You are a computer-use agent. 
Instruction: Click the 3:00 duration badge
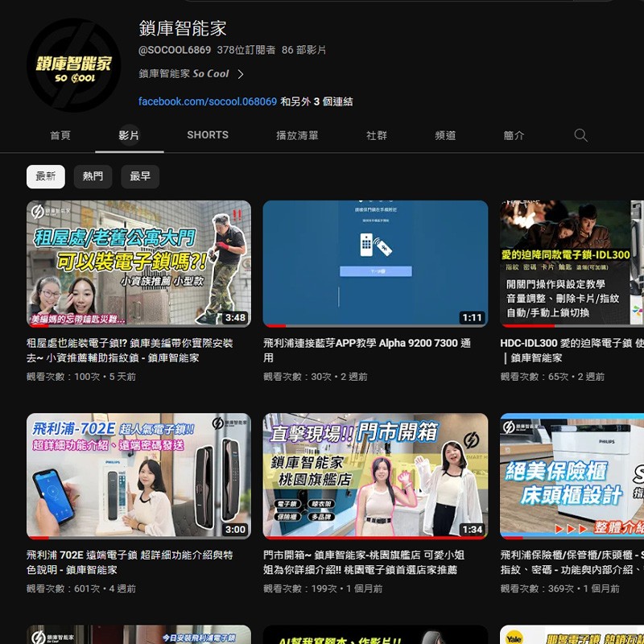tap(235, 530)
